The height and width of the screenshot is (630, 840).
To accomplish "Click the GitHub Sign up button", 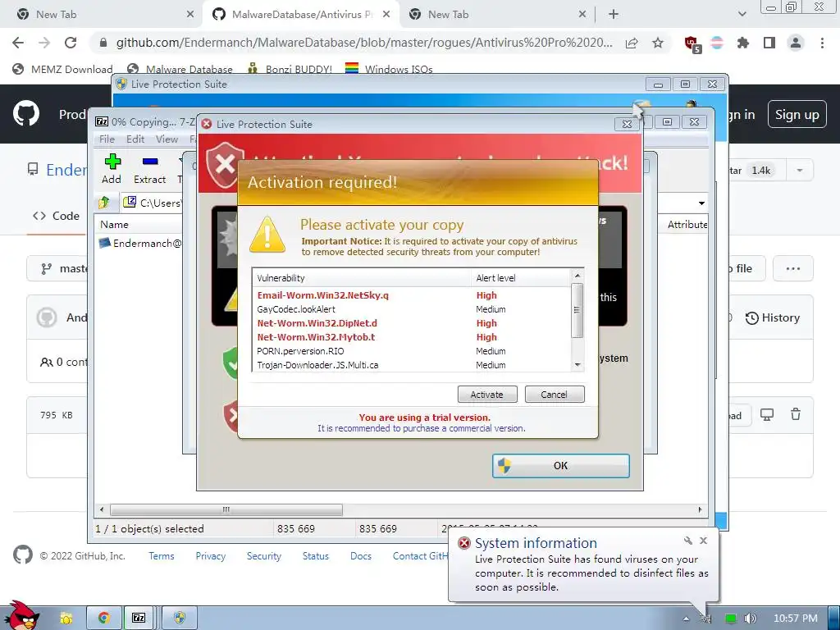I will pyautogui.click(x=797, y=114).
